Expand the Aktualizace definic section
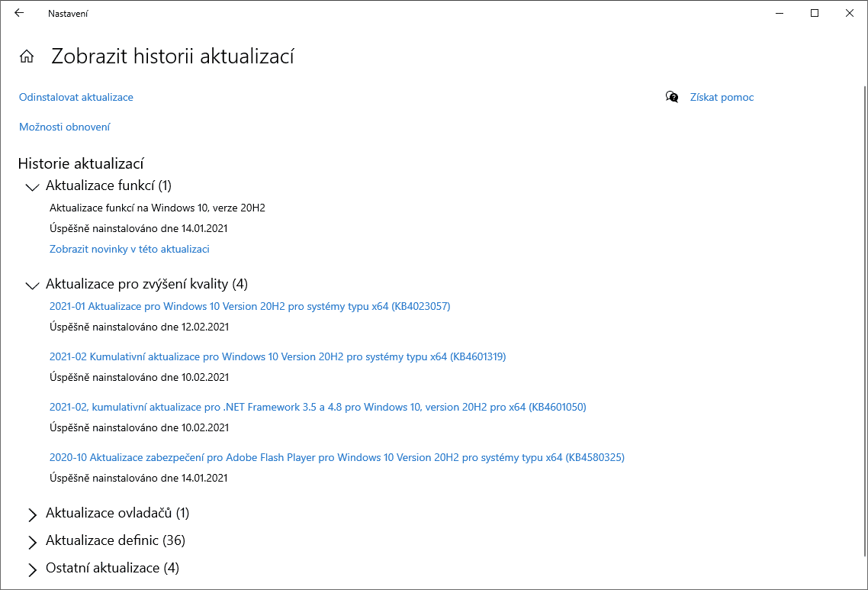This screenshot has width=868, height=590. click(32, 542)
